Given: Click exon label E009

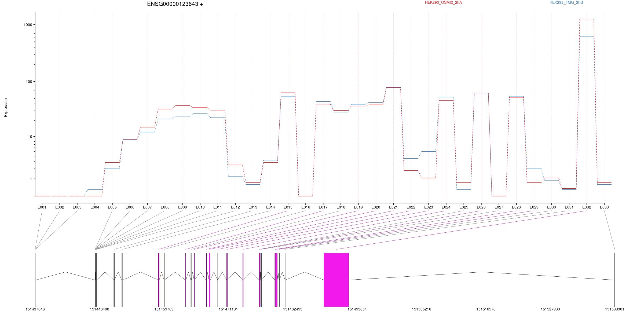Looking at the screenshot, I should coord(182,207).
